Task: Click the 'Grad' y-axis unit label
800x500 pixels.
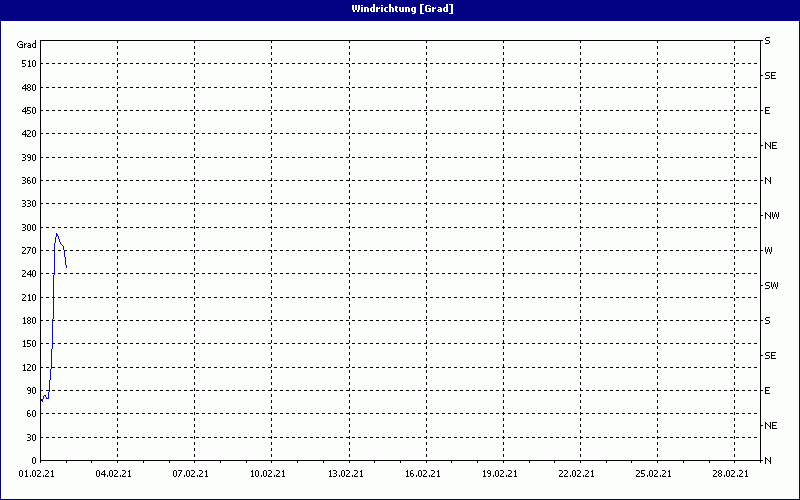Action: pyautogui.click(x=27, y=45)
